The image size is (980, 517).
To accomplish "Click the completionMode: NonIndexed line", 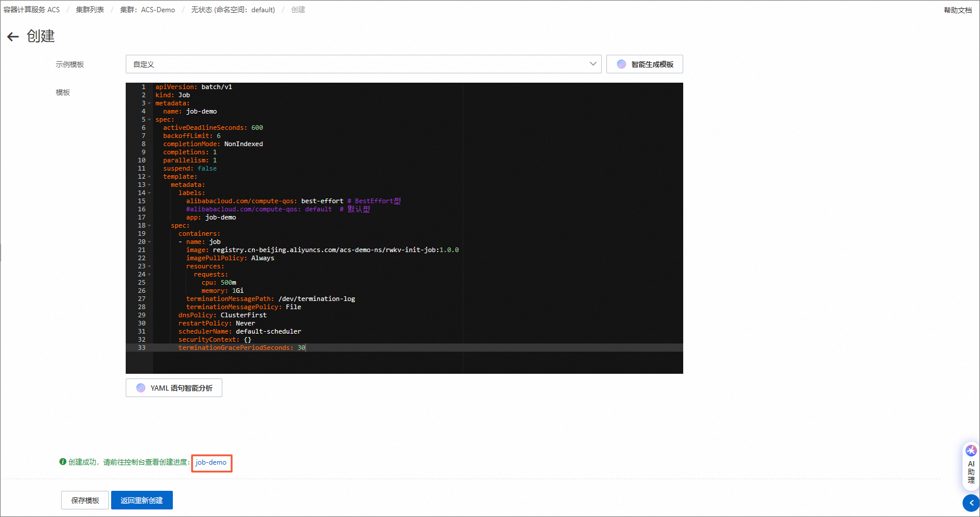I will (x=213, y=144).
